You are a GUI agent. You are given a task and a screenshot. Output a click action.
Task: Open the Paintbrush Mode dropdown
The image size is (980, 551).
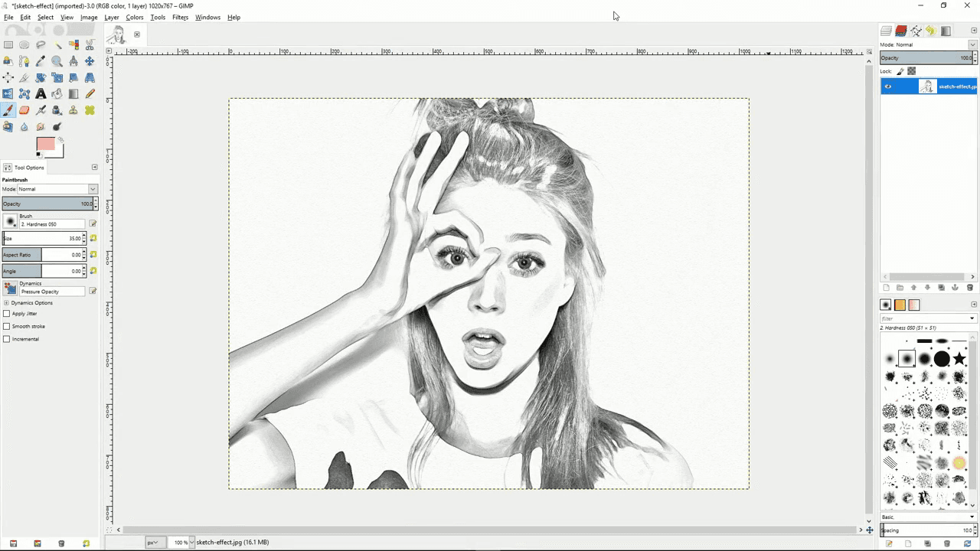tap(58, 189)
